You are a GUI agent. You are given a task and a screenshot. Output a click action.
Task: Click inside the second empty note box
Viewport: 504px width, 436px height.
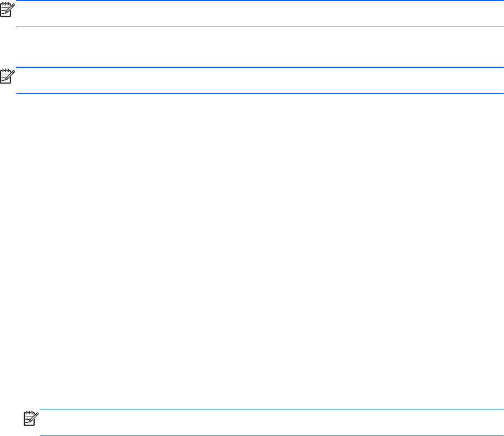[260, 80]
